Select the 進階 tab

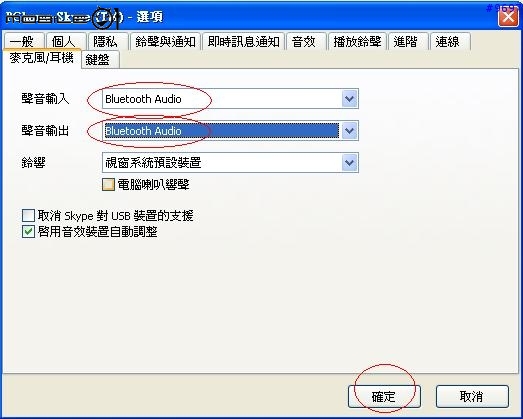click(408, 41)
